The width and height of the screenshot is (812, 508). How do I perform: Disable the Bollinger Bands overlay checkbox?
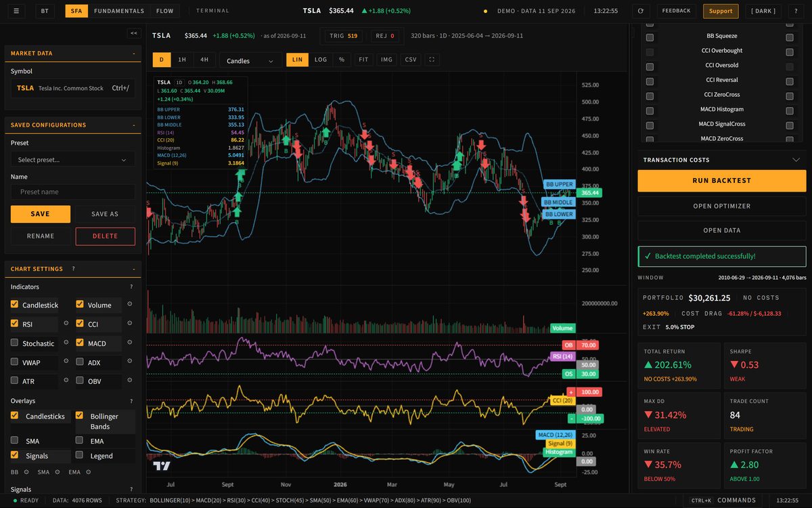coord(80,416)
